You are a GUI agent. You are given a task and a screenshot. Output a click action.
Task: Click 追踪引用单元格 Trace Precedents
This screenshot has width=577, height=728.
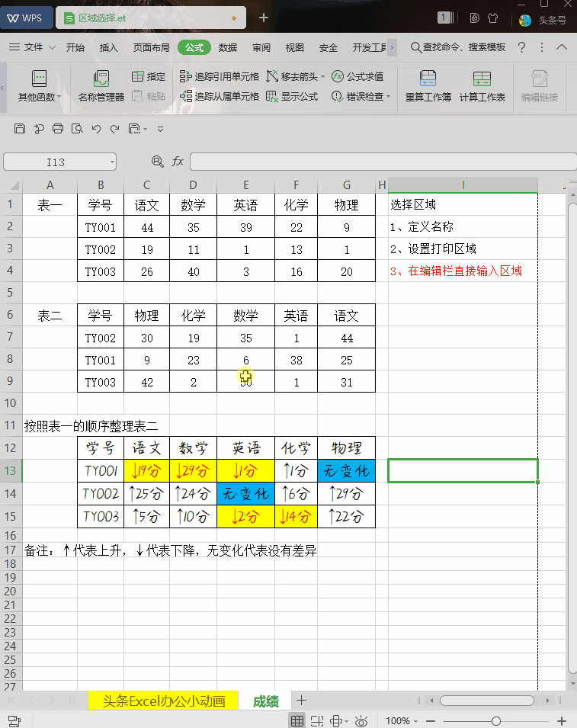click(x=219, y=76)
